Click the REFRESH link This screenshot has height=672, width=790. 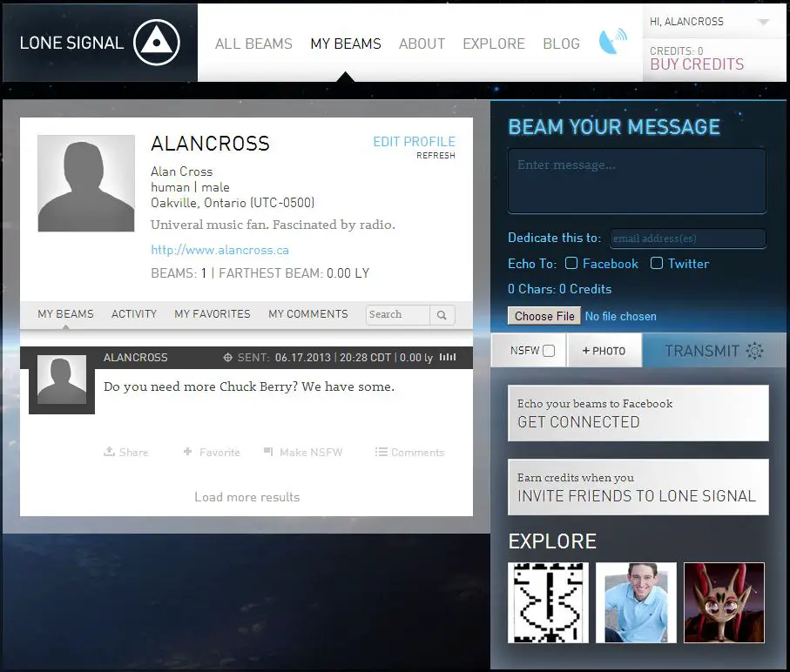click(x=436, y=156)
